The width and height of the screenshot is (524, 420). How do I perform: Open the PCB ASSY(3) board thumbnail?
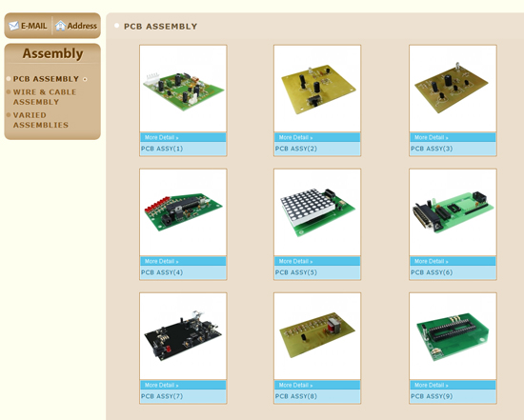pos(453,89)
